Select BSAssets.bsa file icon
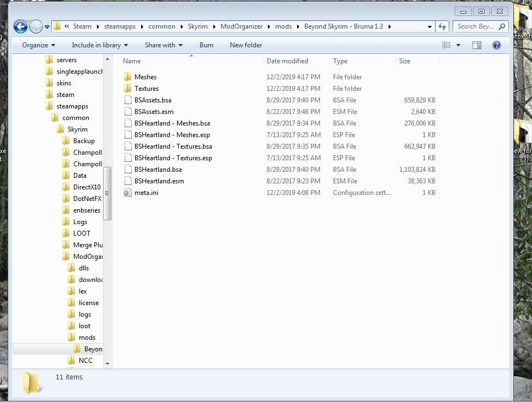Image resolution: width=532 pixels, height=402 pixels. 127,100
